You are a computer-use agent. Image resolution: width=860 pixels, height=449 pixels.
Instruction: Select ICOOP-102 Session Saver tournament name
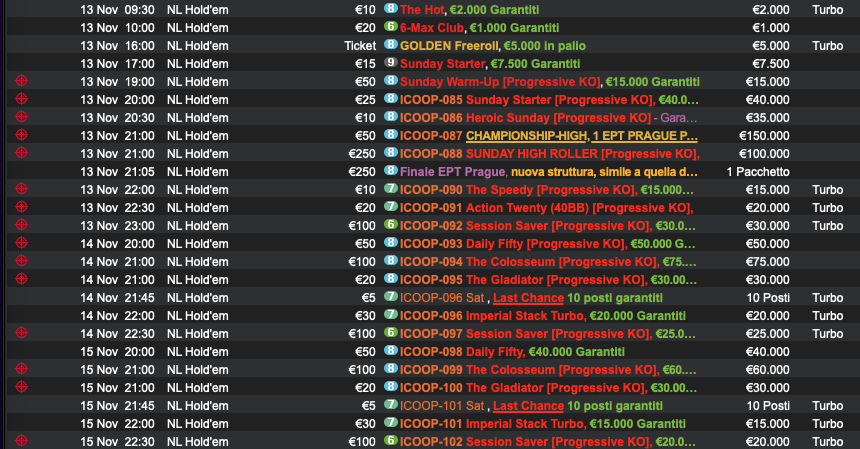pyautogui.click(x=548, y=442)
